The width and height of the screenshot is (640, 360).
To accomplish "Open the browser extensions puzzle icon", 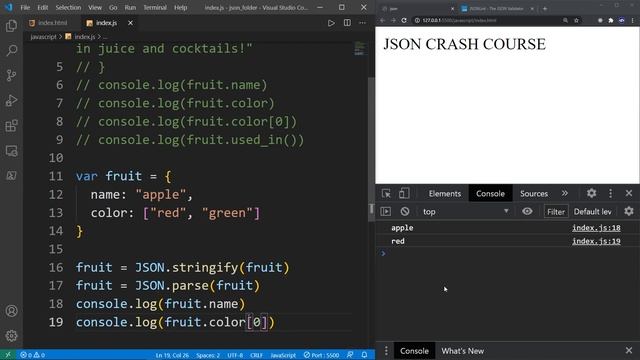I will (611, 20).
